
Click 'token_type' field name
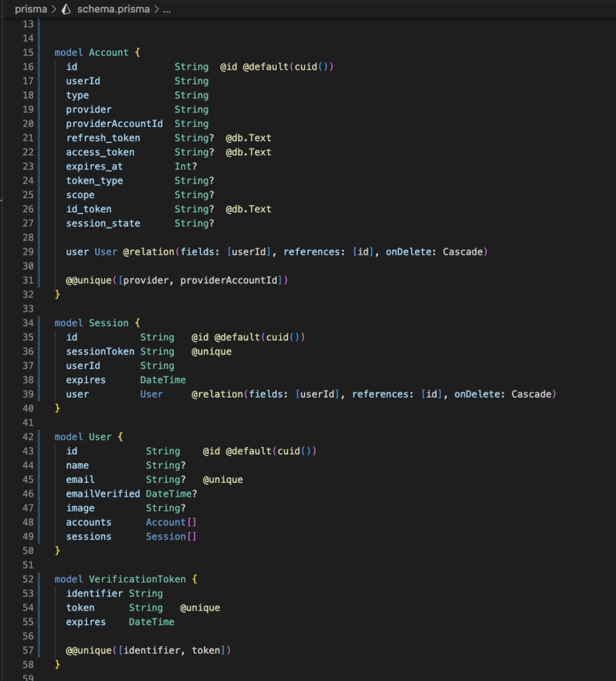click(94, 181)
